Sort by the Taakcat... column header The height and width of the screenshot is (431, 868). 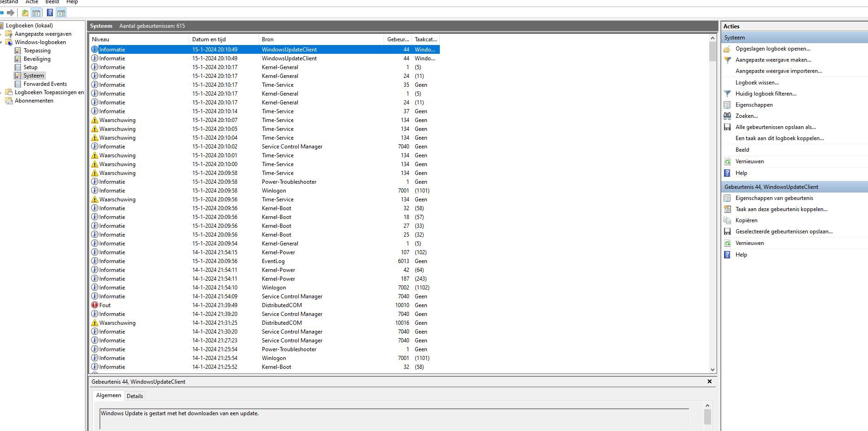click(x=426, y=39)
